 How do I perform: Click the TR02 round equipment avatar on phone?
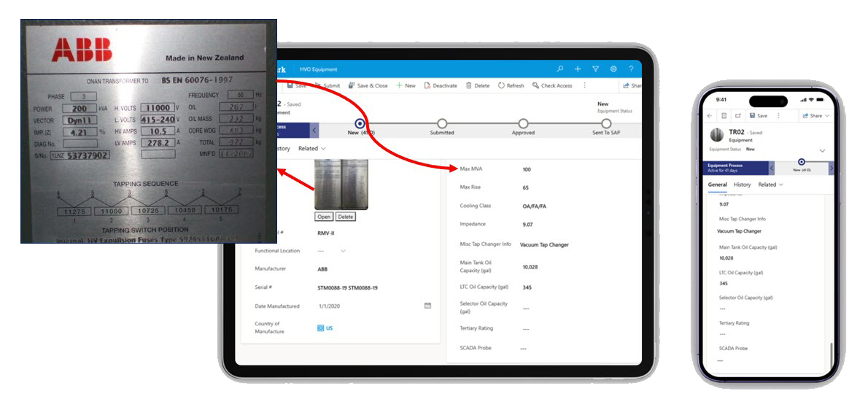(718, 134)
